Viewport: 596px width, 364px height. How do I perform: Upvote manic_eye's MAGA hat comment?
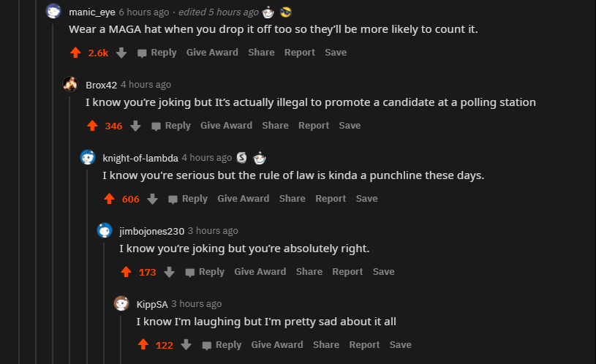[75, 53]
